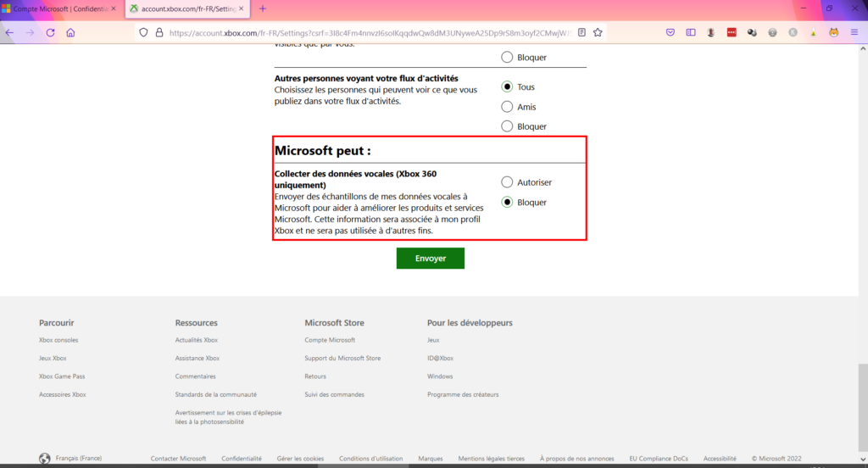Open Gérer les cookies link
The image size is (868, 468).
301,459
